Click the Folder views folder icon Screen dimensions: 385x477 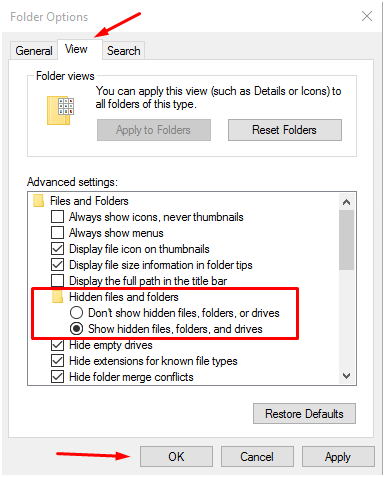tap(60, 110)
